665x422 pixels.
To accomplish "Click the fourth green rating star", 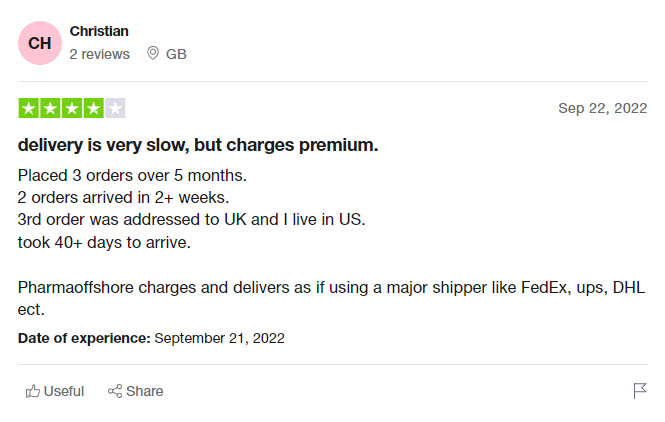I will [93, 108].
